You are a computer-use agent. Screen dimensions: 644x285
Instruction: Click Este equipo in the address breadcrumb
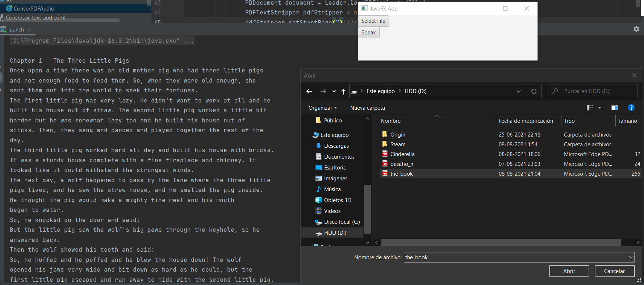pyautogui.click(x=380, y=91)
